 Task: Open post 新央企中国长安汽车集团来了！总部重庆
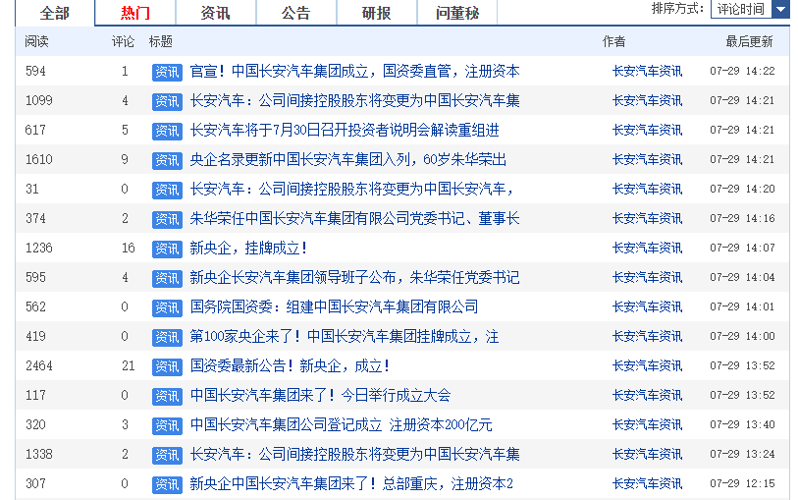coord(351,484)
